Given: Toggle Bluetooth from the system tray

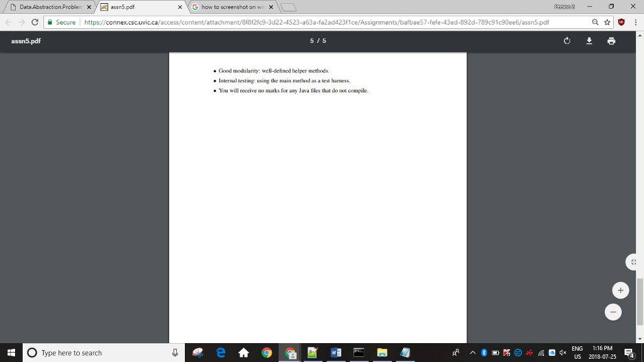Looking at the screenshot, I should pyautogui.click(x=483, y=352).
